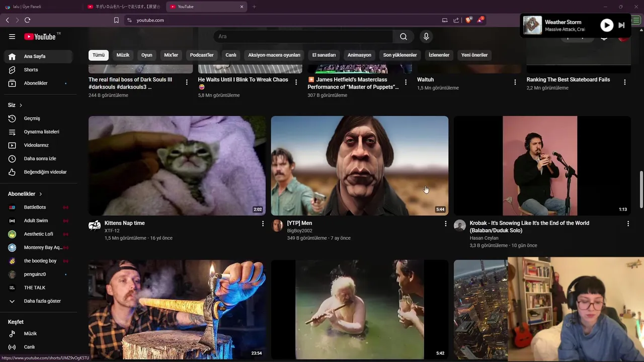This screenshot has height=362, width=644.
Task: Open options for James Hetfield's Masterclass video
Action: pyautogui.click(x=406, y=82)
